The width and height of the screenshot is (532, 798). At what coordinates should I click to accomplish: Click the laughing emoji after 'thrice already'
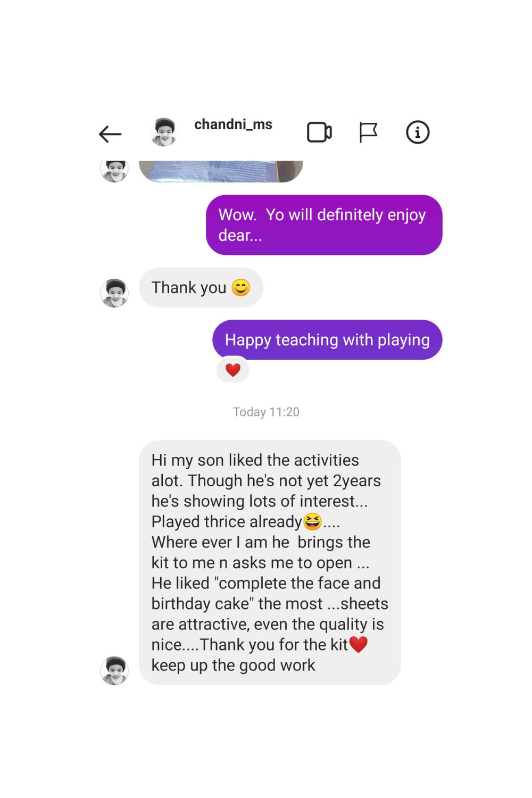point(312,522)
